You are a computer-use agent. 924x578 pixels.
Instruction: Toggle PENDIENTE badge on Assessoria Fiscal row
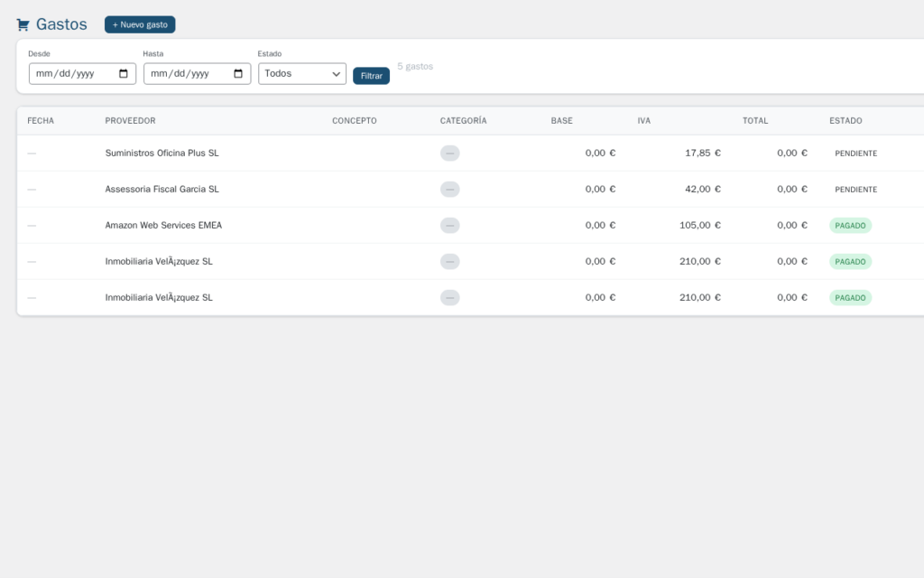pos(854,189)
